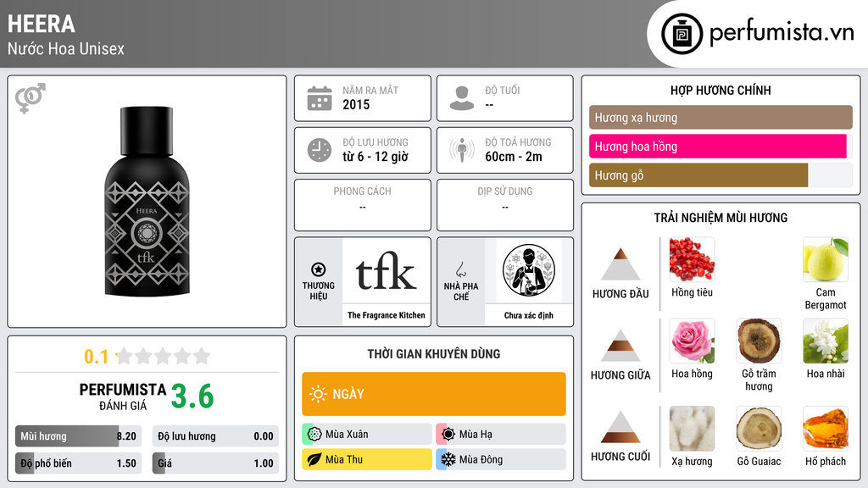Click the tfk brand logo
868x488 pixels.
click(386, 271)
